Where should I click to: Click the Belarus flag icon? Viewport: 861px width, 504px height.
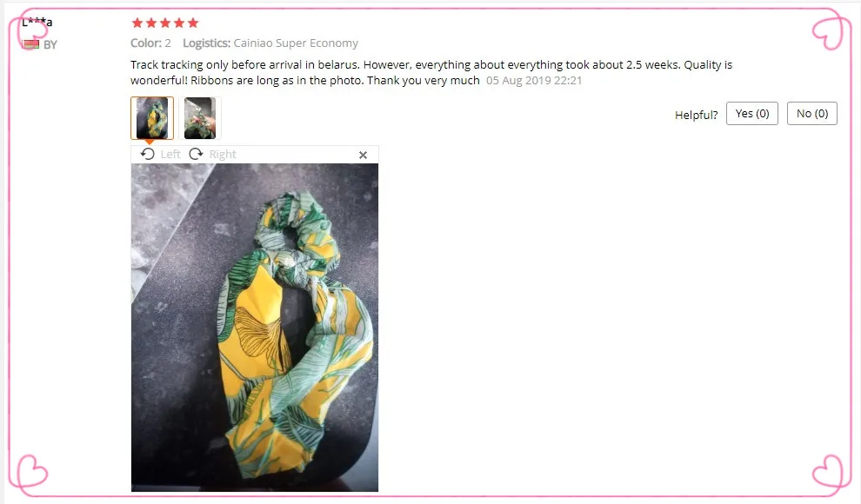pos(30,43)
